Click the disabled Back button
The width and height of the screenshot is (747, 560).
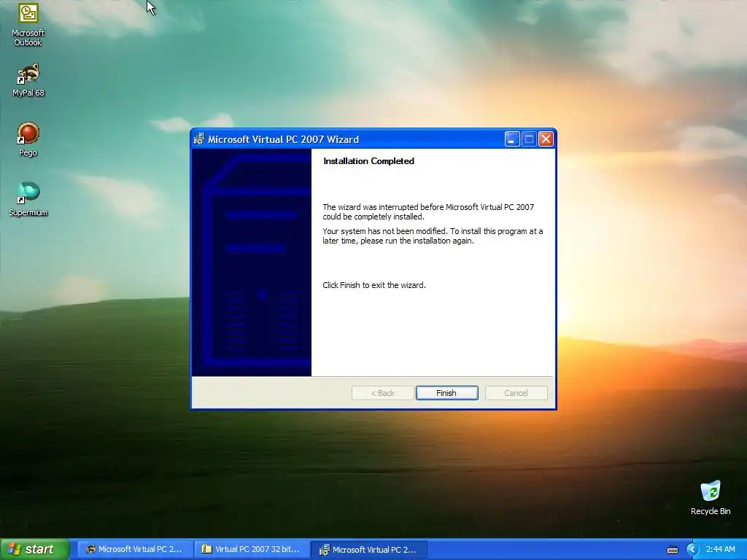[382, 393]
